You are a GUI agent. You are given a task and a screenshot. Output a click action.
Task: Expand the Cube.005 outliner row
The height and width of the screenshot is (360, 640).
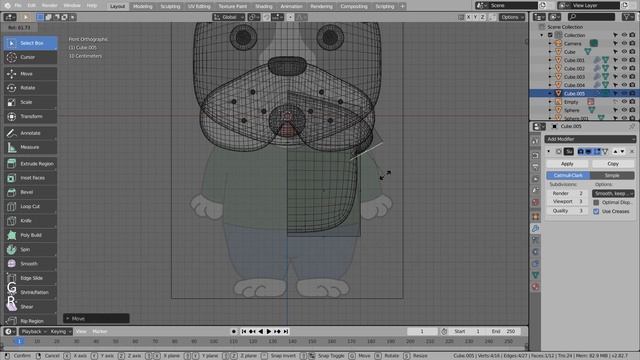[550, 93]
